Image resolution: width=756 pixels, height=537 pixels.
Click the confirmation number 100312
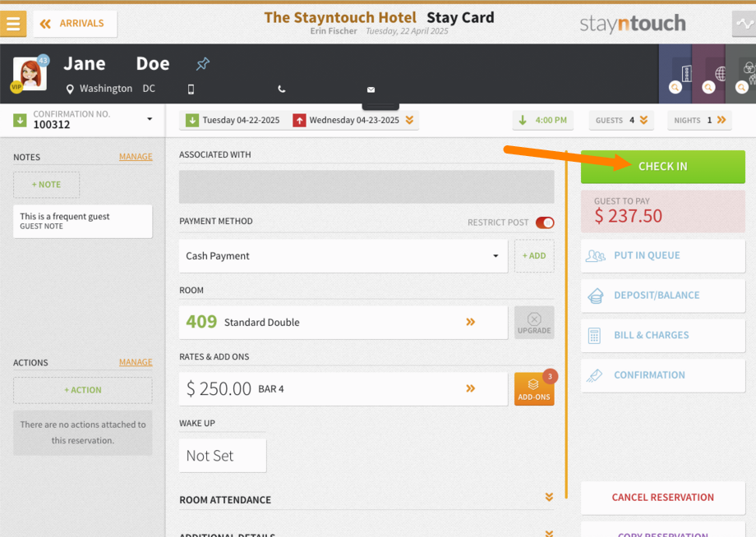pyautogui.click(x=52, y=125)
